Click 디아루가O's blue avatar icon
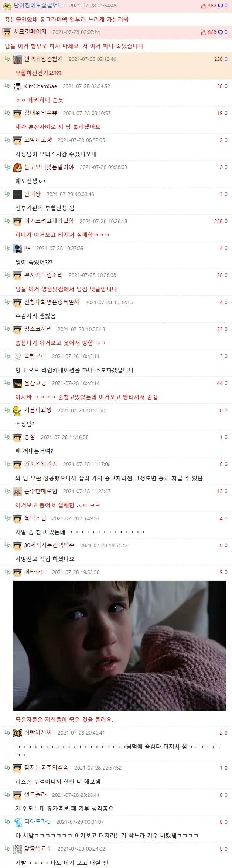This screenshot has height=868, width=232. 18,822
